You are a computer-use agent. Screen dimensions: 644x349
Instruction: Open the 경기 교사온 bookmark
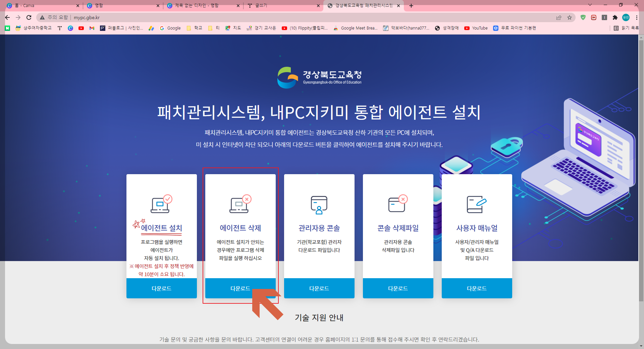261,28
